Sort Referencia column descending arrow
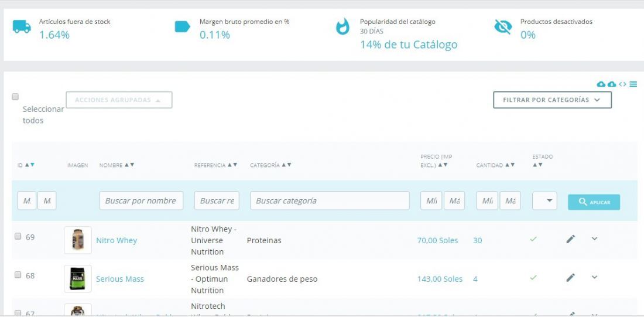 [235, 165]
